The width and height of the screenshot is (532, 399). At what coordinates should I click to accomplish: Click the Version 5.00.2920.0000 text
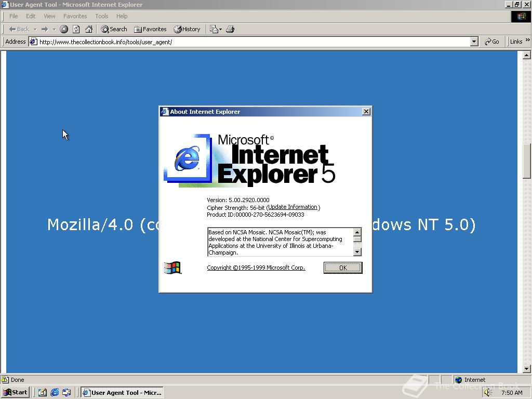(238, 200)
